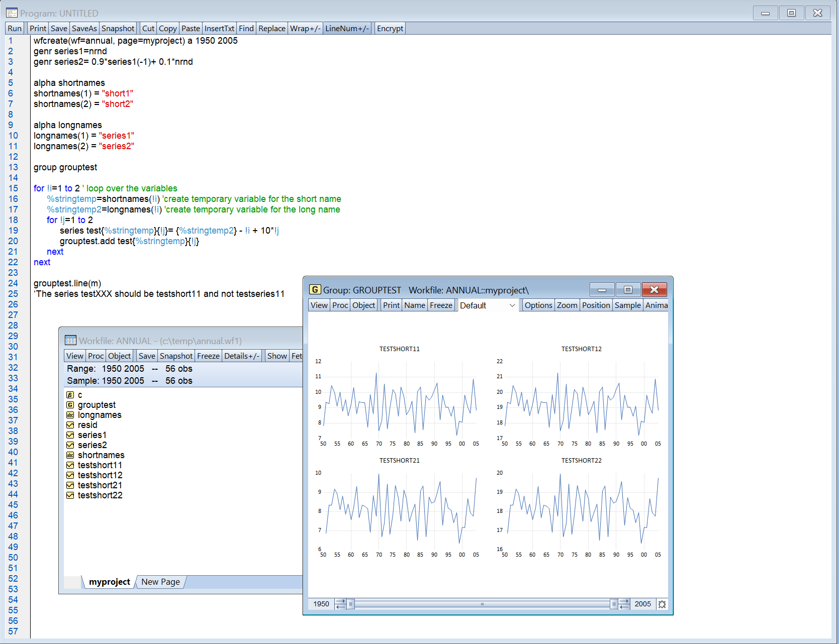839x644 pixels.
Task: Select testshort12 series icon in workfile
Action: pyautogui.click(x=70, y=475)
